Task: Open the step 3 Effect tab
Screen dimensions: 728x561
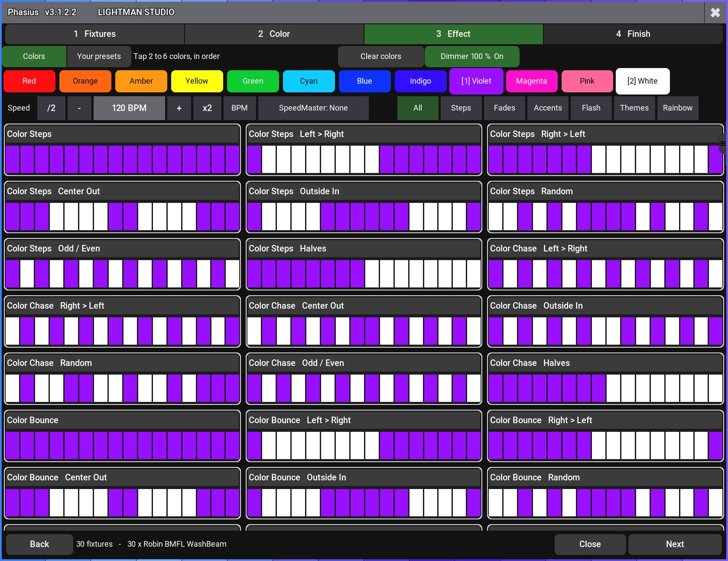Action: (x=453, y=34)
